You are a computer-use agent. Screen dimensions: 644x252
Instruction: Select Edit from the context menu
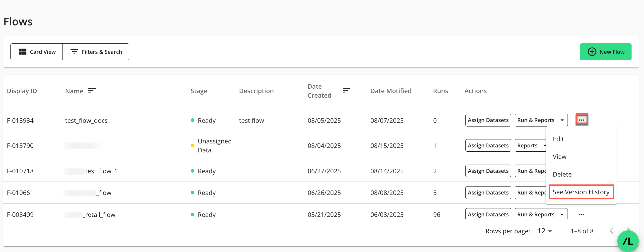[558, 139]
